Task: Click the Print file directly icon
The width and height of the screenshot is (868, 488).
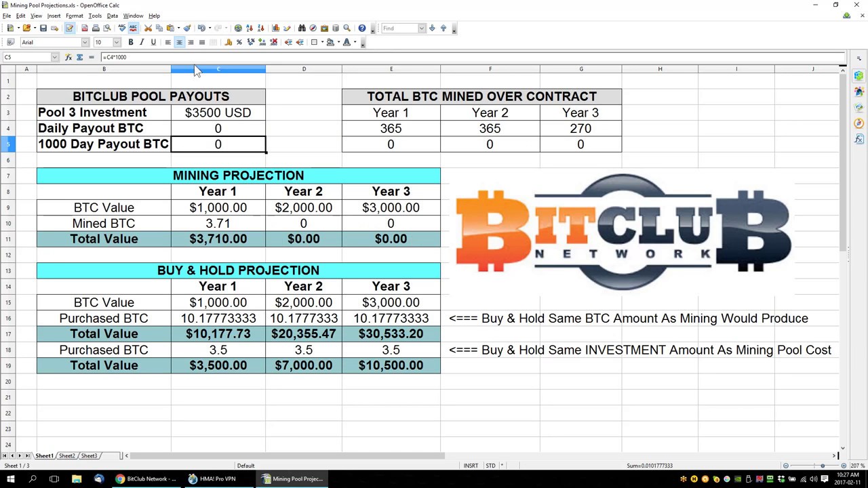Action: (96, 28)
